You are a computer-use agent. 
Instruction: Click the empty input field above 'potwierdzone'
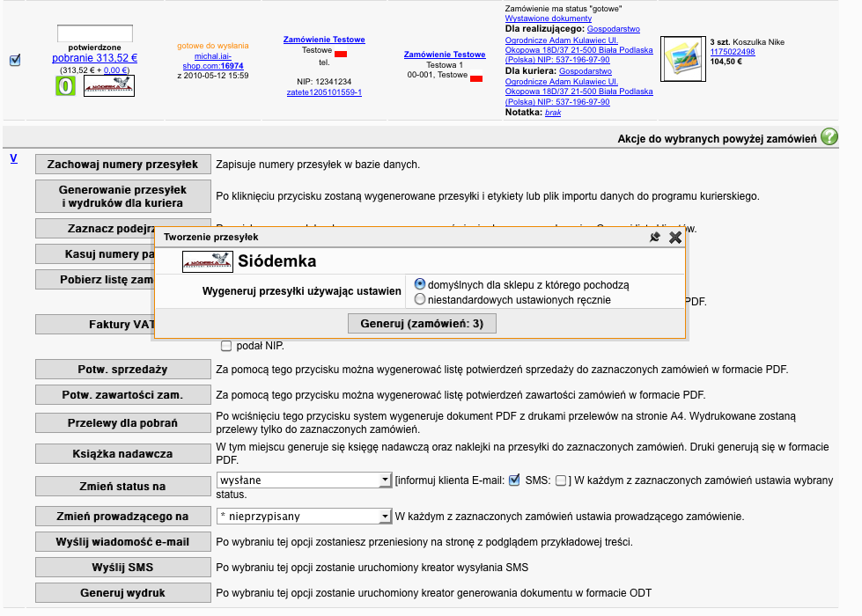point(94,33)
